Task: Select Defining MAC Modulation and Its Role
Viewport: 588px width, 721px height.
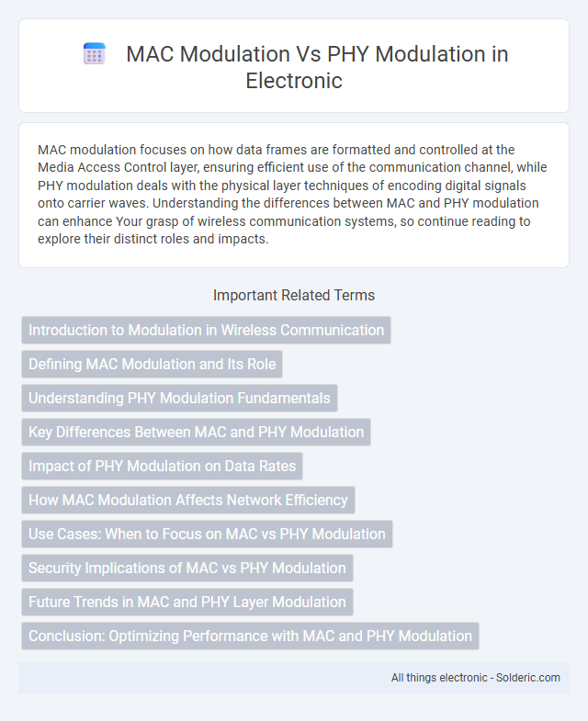Action: 152,365
